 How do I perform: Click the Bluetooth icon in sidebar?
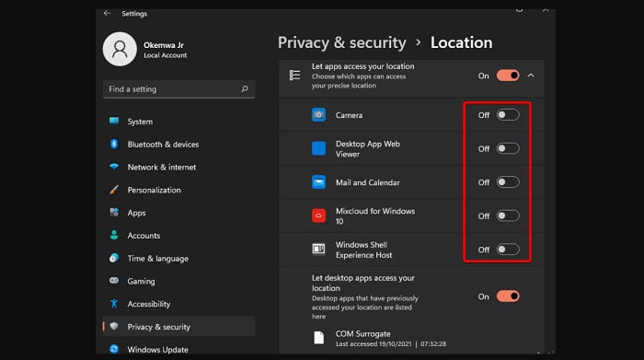pos(114,144)
